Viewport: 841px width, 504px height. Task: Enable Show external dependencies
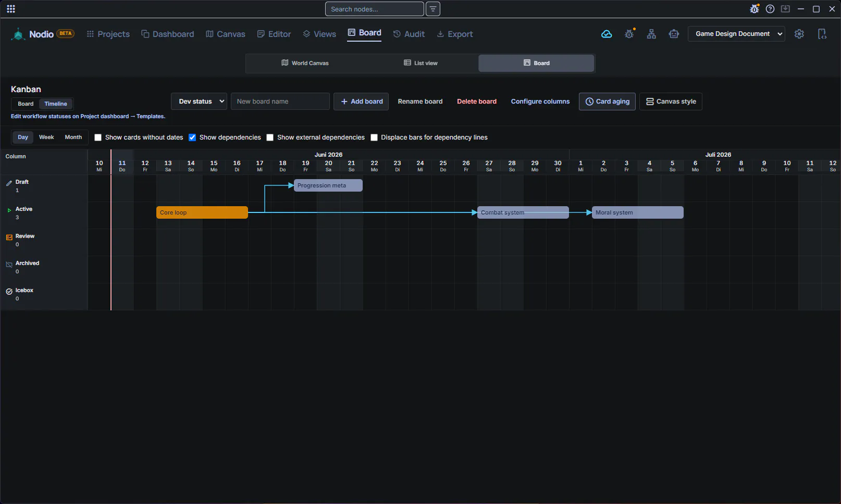(x=270, y=137)
